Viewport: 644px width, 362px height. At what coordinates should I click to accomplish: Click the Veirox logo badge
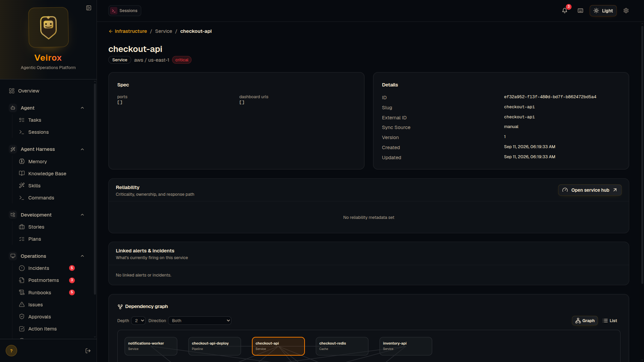[48, 27]
